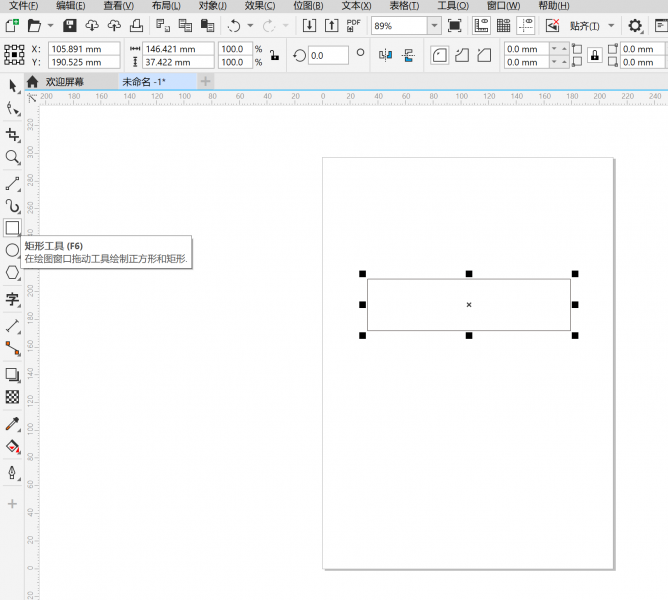Switch to the untitled -1 tab
Viewport: 668px width, 600px height.
(x=157, y=81)
